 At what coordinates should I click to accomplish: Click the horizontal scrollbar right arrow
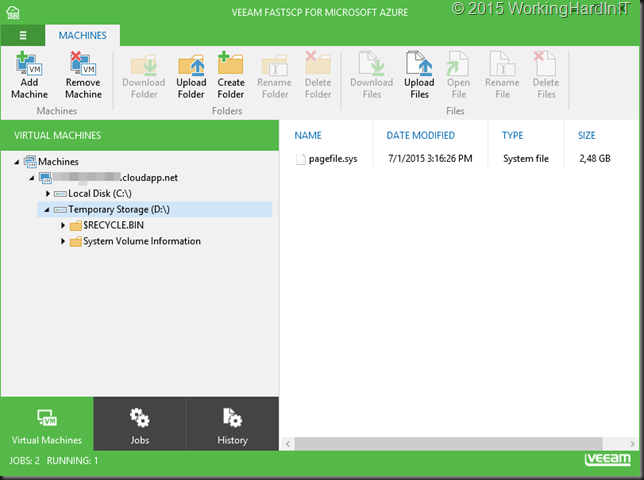(x=632, y=444)
